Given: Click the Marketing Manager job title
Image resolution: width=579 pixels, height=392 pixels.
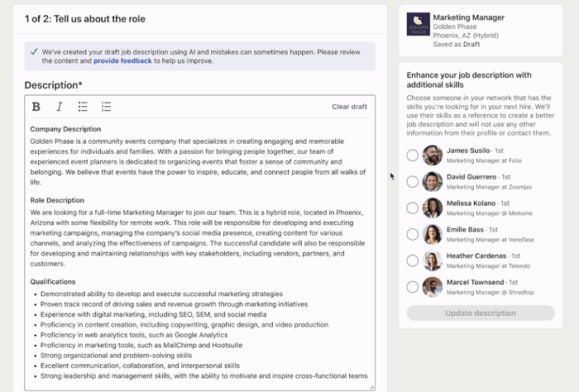Looking at the screenshot, I should (468, 17).
